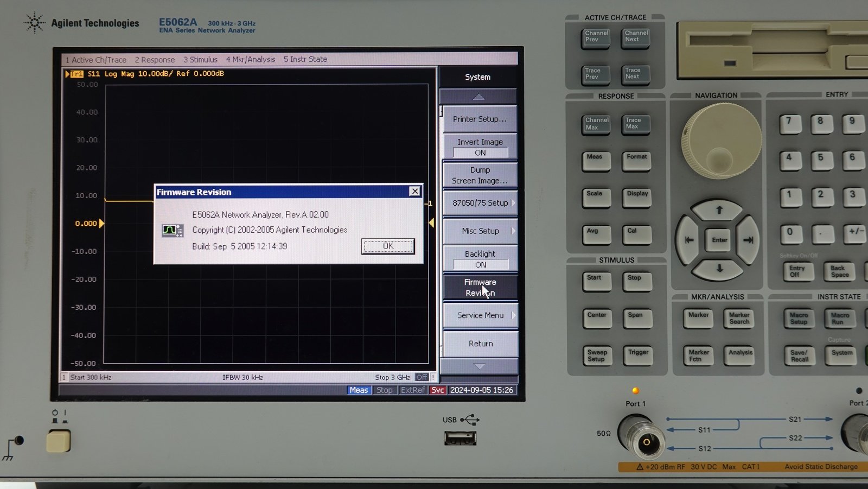Push the Channel Prev hardkey
The width and height of the screenshot is (868, 489).
(596, 37)
